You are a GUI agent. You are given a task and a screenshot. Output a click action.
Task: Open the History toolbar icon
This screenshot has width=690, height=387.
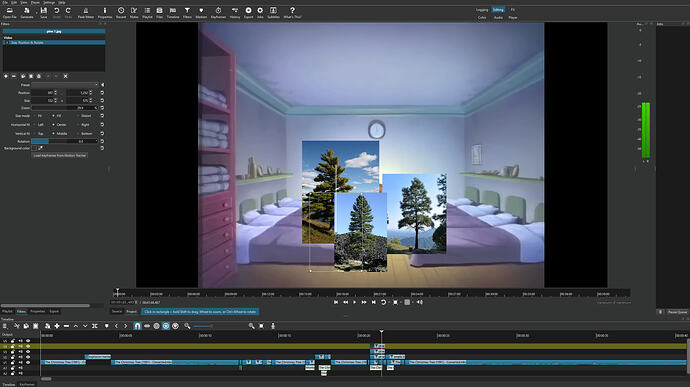point(235,12)
